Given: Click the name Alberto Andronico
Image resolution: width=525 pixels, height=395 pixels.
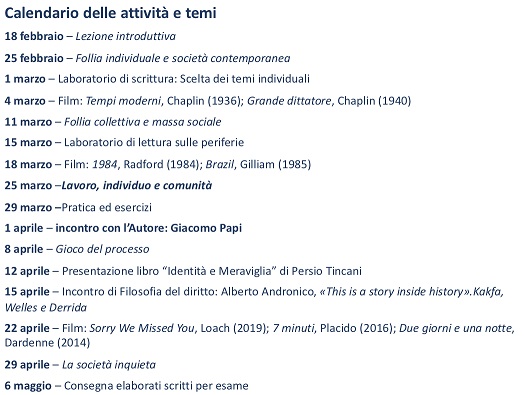Looking at the screenshot, I should tap(267, 292).
